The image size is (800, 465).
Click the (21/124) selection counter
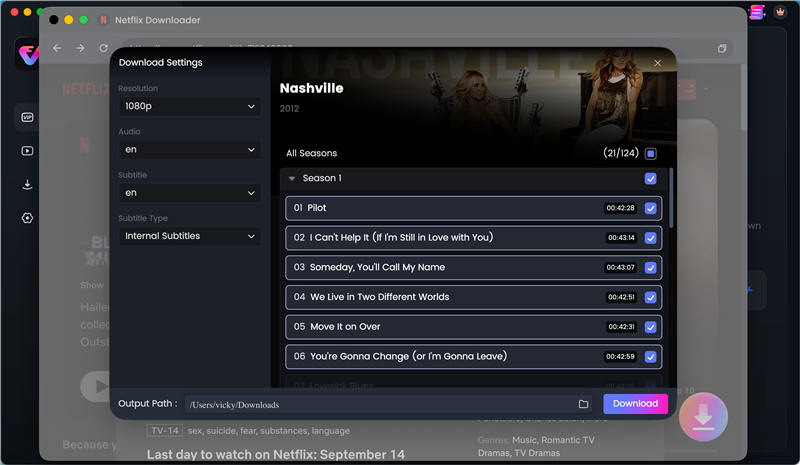621,153
